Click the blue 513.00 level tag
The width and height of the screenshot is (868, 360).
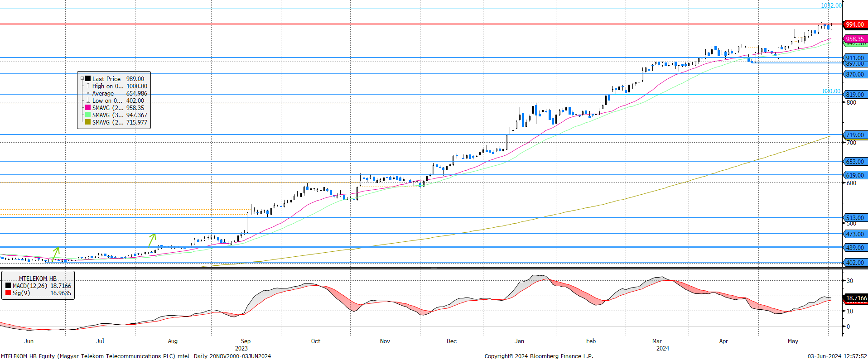(x=855, y=218)
